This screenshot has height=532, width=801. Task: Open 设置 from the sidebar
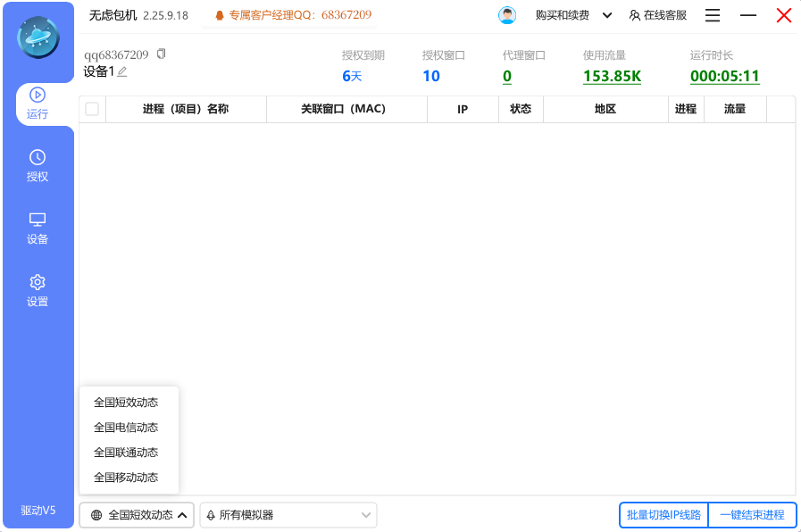point(37,291)
